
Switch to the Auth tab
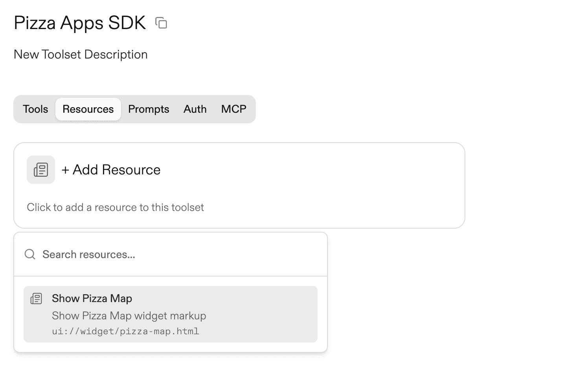(195, 109)
